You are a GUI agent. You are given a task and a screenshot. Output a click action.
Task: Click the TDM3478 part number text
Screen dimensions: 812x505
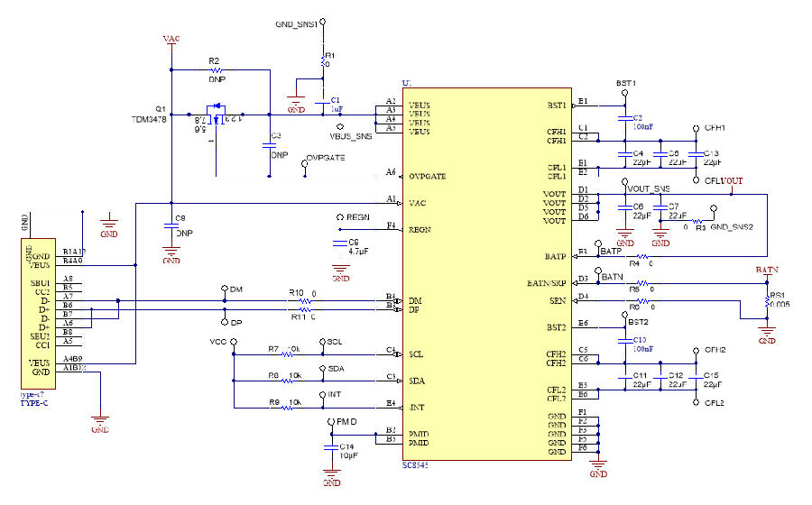pyautogui.click(x=149, y=120)
